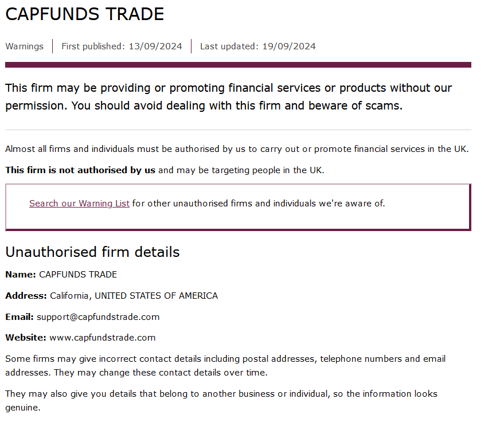
Task: Click the support@capfundstrade.com email address
Action: (x=98, y=317)
